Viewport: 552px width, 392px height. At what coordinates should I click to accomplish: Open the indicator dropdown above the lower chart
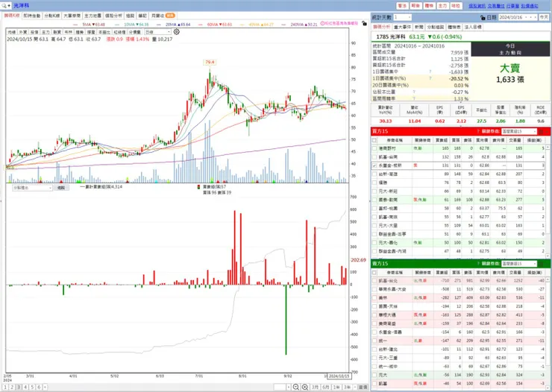click(32, 188)
